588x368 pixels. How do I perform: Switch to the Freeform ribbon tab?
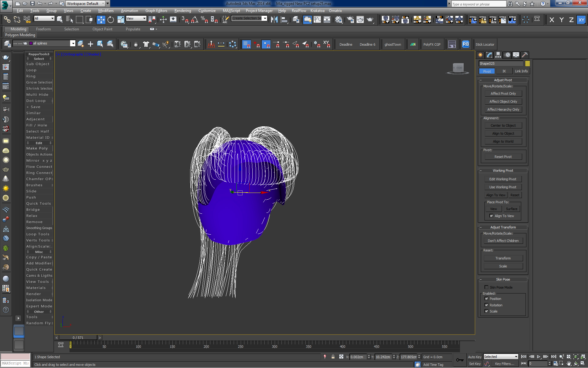(43, 29)
